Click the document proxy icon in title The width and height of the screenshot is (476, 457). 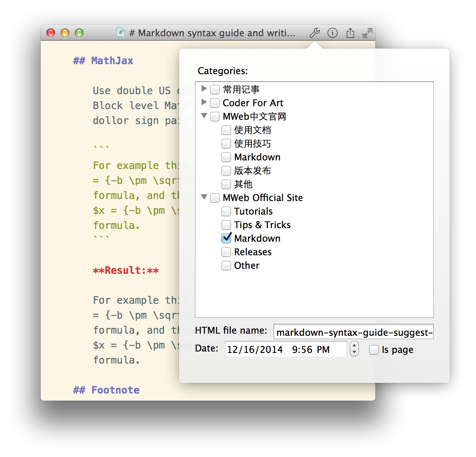pyautogui.click(x=121, y=33)
